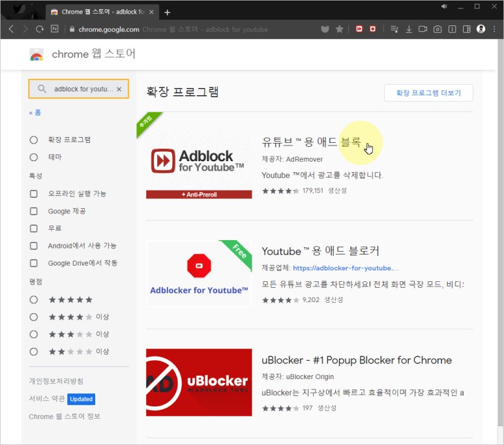
Task: Click the search magnifier icon
Action: pyautogui.click(x=42, y=89)
